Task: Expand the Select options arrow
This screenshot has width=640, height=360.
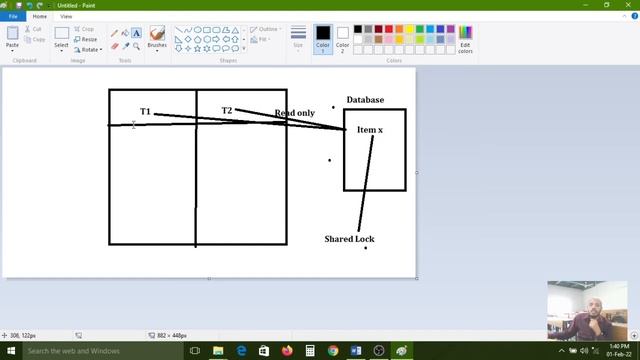Action: point(61,51)
